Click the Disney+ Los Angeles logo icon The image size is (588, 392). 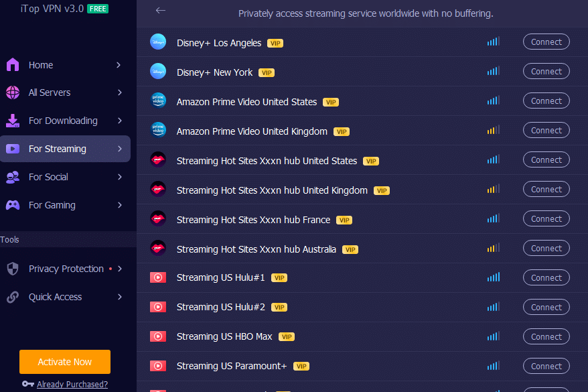pyautogui.click(x=158, y=42)
